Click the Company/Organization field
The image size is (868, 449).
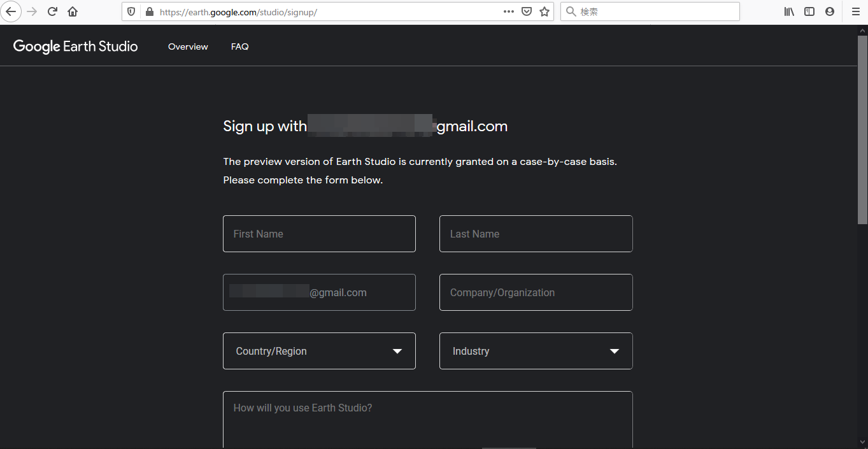pos(536,292)
